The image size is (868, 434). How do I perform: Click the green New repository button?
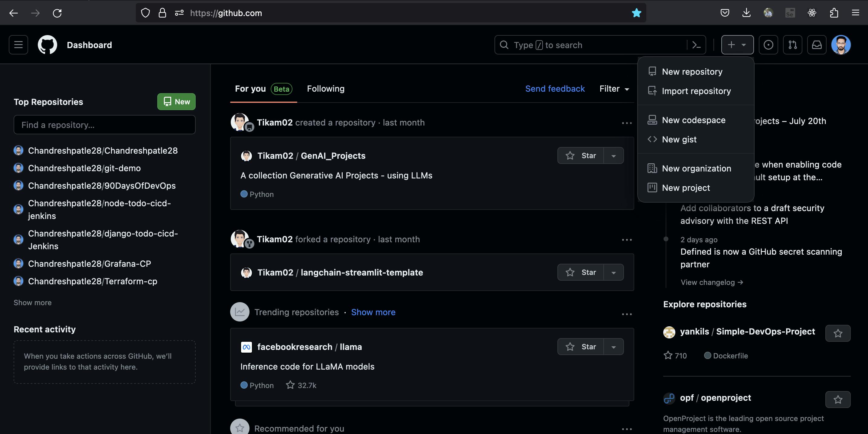coord(176,101)
